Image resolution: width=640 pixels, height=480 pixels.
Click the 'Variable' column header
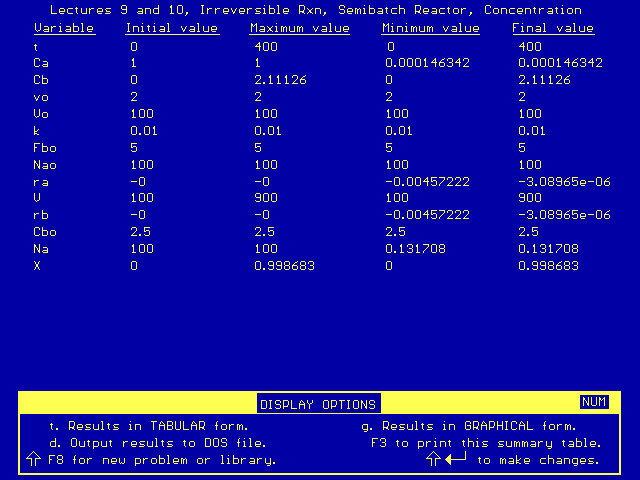(x=63, y=28)
